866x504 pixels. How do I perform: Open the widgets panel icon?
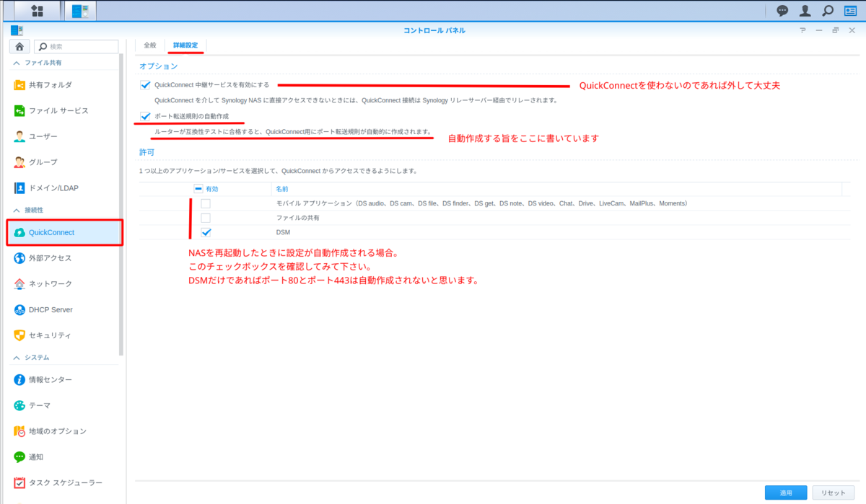pos(850,11)
